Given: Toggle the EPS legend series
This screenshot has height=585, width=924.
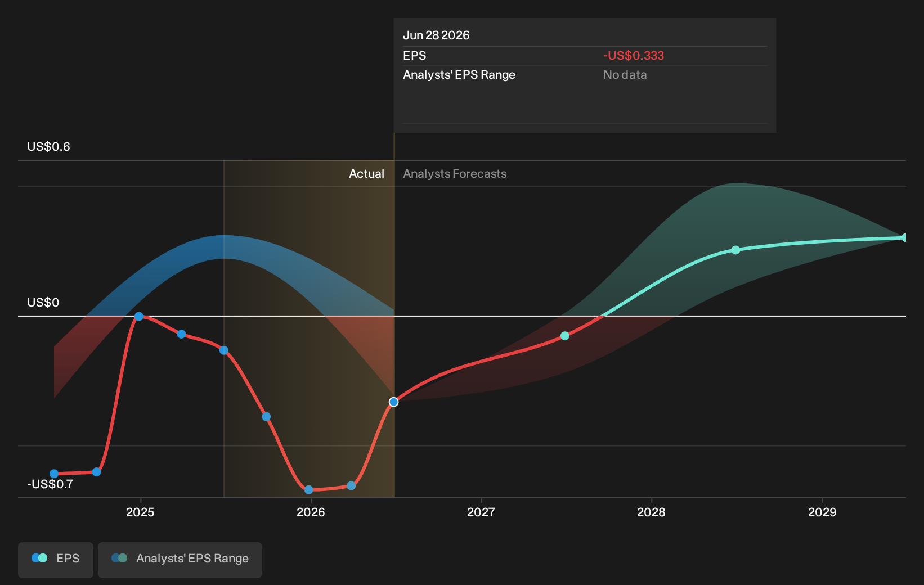Looking at the screenshot, I should point(56,559).
